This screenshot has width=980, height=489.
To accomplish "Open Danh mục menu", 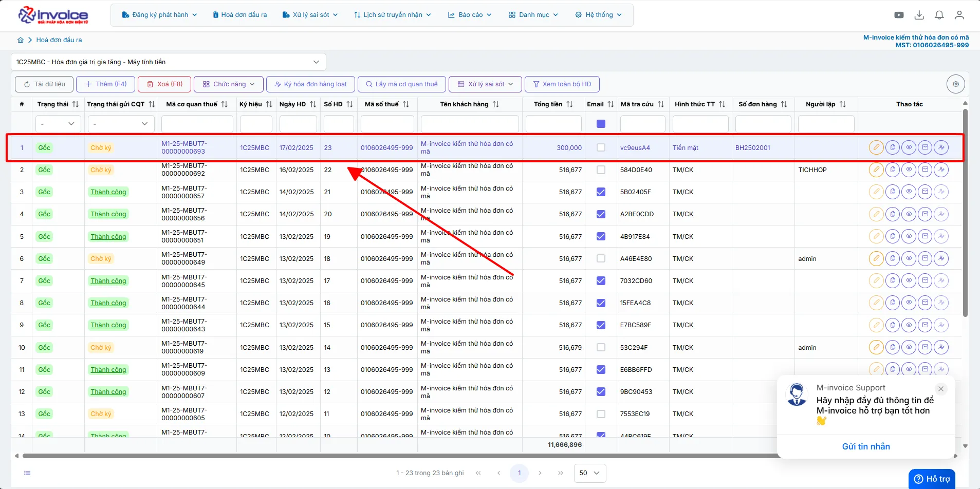I will pos(533,15).
